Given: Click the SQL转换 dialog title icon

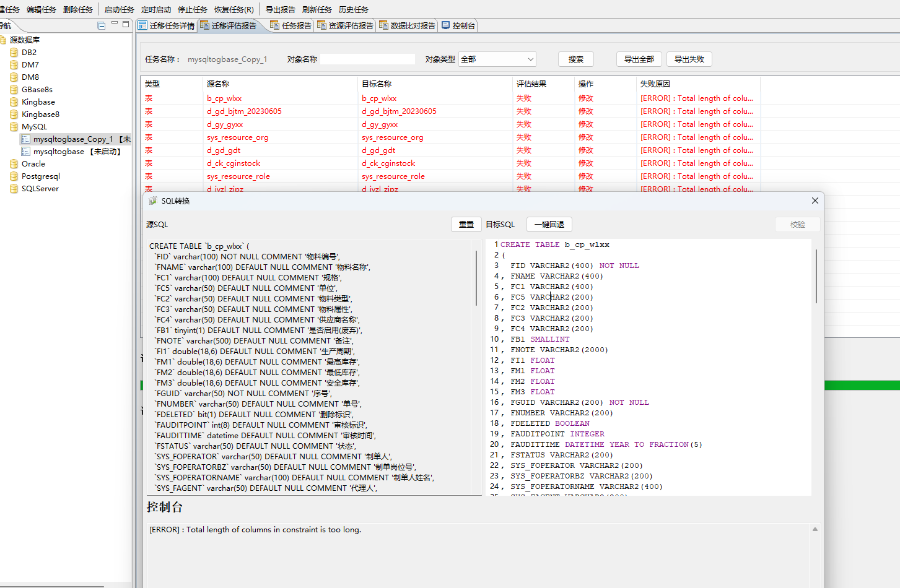Looking at the screenshot, I should point(153,201).
